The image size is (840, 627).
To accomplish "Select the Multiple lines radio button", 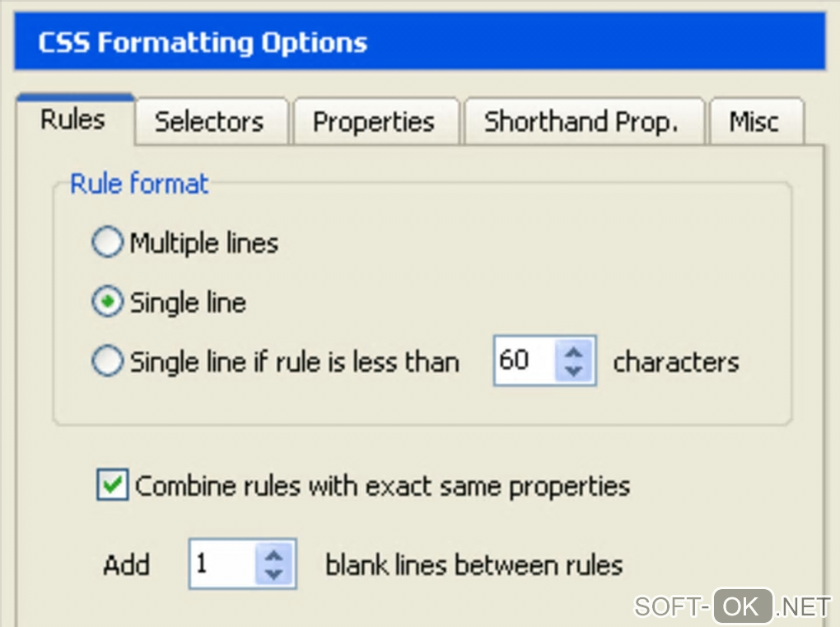I will pyautogui.click(x=107, y=243).
